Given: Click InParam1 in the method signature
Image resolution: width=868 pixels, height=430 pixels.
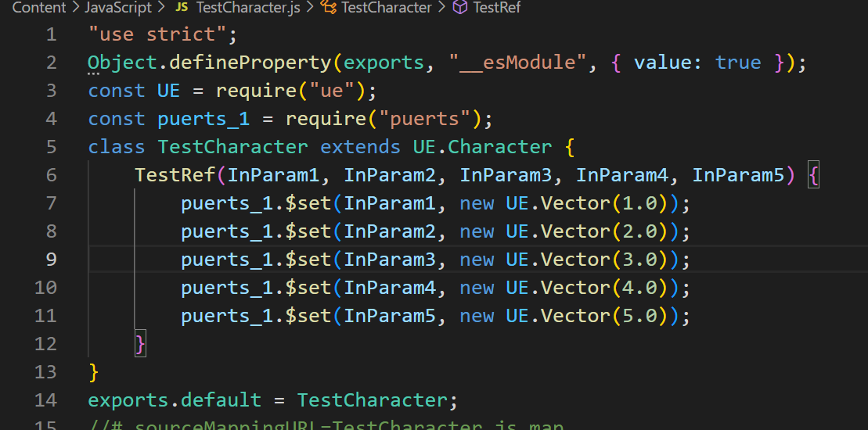Looking at the screenshot, I should coord(273,175).
